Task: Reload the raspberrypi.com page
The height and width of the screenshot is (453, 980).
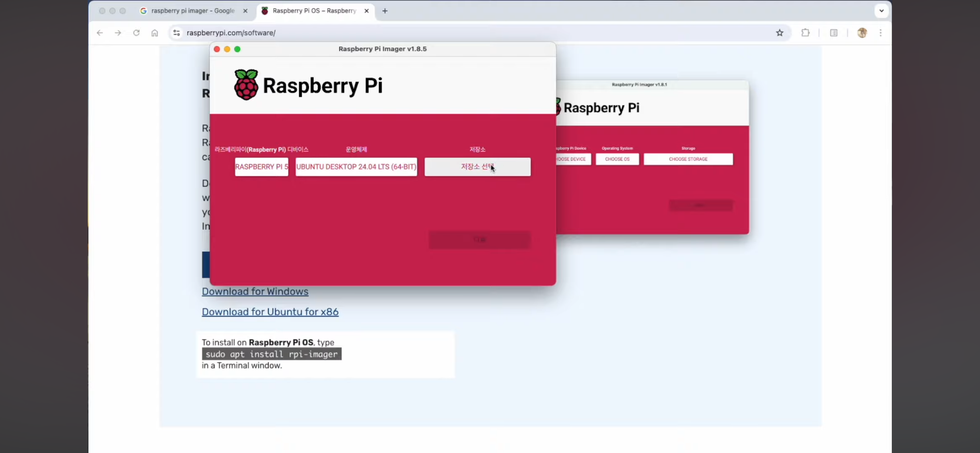Action: point(136,33)
